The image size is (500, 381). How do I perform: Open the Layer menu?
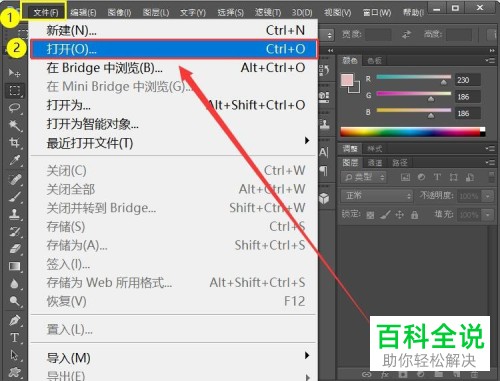coord(156,12)
